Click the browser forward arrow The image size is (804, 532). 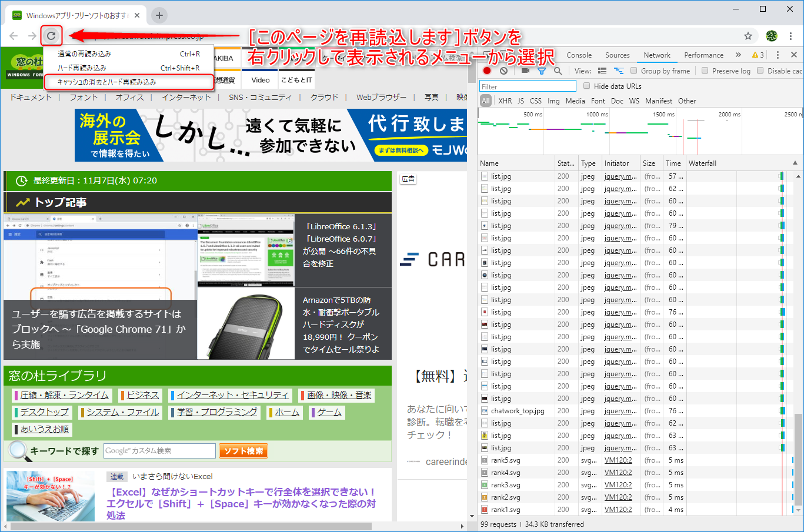click(x=32, y=36)
